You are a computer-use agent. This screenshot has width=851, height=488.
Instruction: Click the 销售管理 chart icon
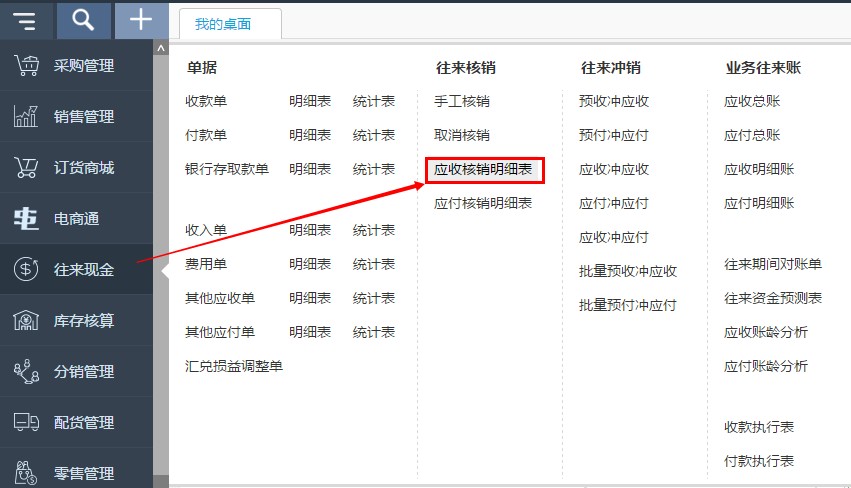tap(26, 116)
